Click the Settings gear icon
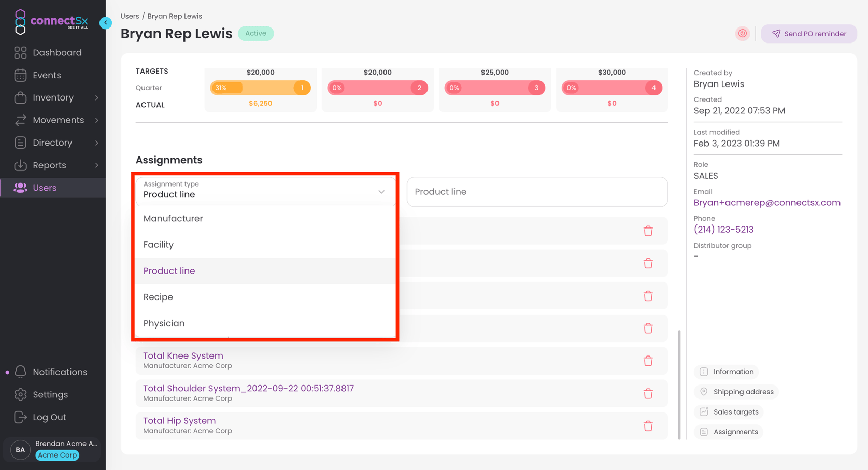Image resolution: width=868 pixels, height=470 pixels. coord(20,394)
